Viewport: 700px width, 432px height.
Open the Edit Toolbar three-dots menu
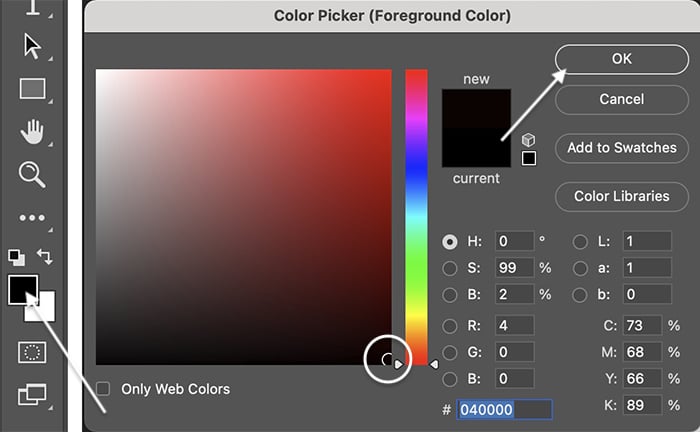coord(32,218)
